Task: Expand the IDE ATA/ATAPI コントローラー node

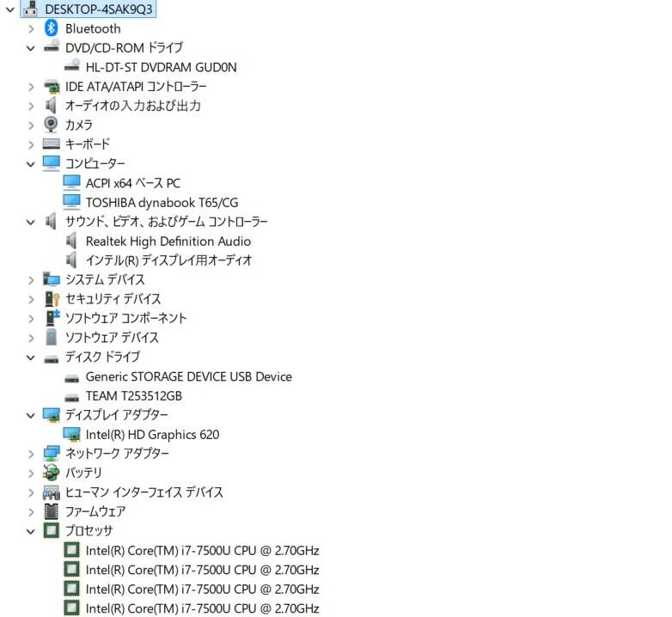Action: click(x=31, y=87)
